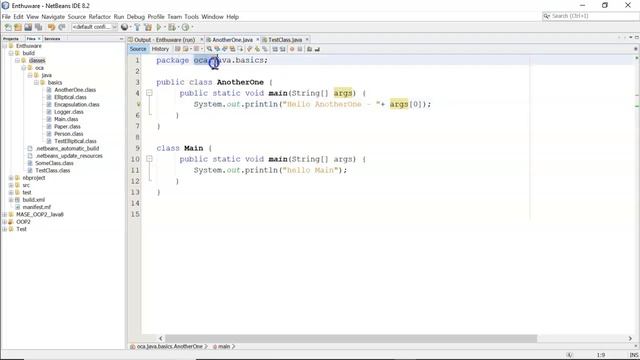Select Encapsulation.class in file tree

click(x=77, y=104)
